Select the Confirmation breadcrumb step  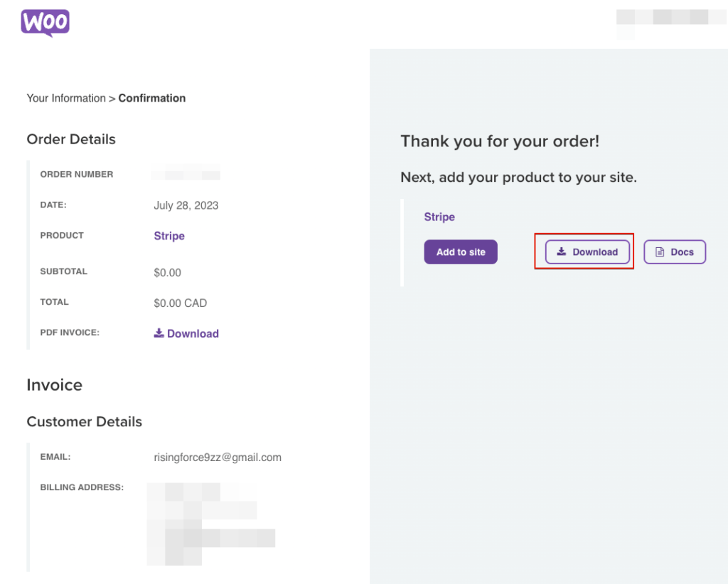pos(152,98)
